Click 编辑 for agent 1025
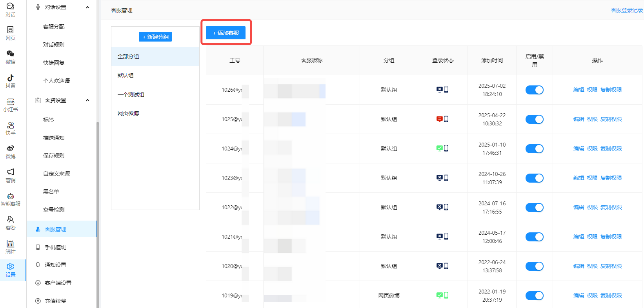This screenshot has height=308, width=644. tap(579, 119)
